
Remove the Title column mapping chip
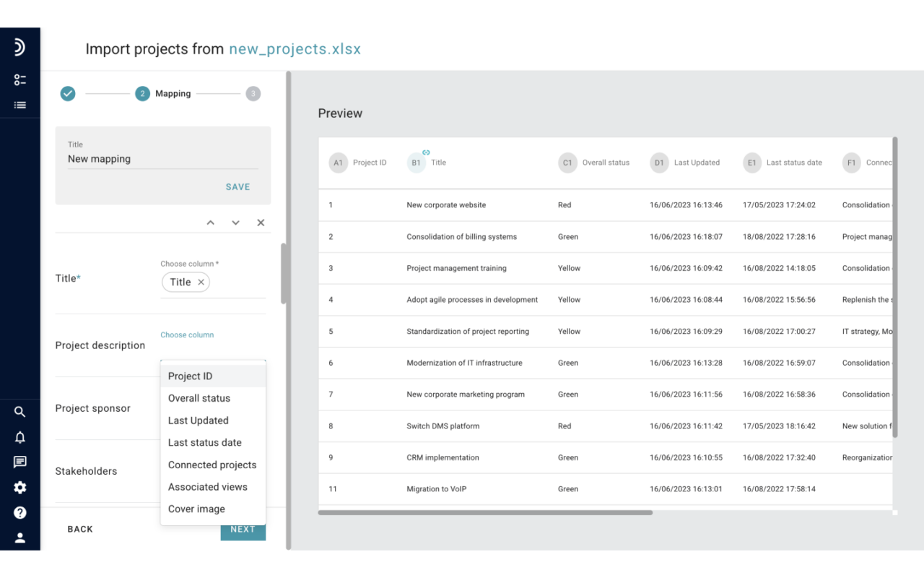200,282
